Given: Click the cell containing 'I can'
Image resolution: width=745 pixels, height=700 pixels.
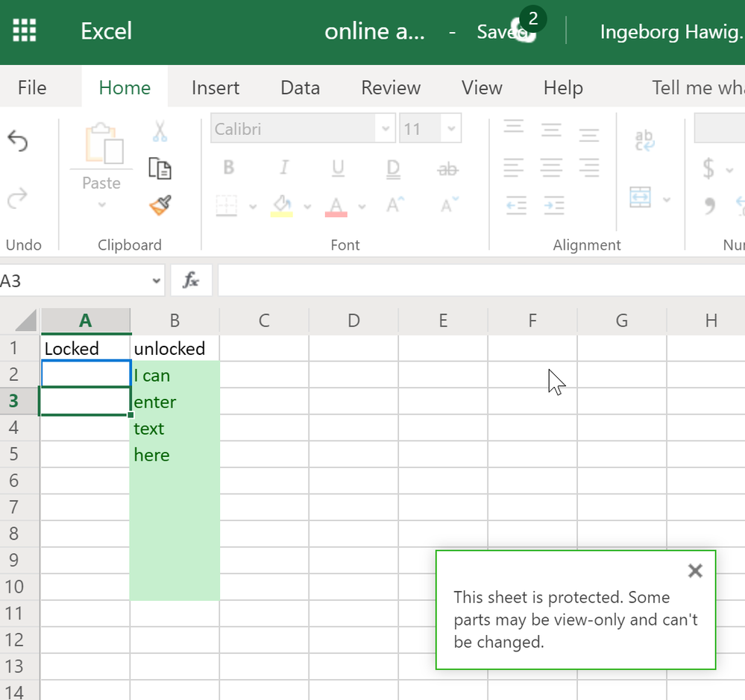Looking at the screenshot, I should 175,375.
